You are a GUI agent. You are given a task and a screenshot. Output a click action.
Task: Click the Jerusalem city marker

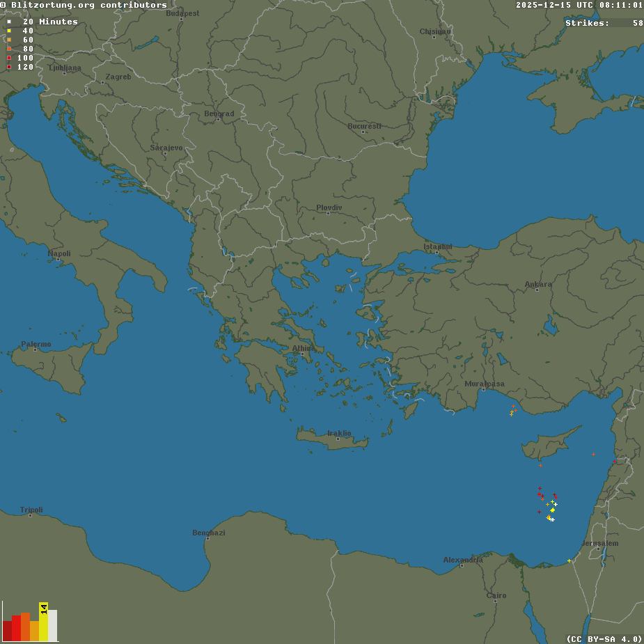[x=598, y=549]
